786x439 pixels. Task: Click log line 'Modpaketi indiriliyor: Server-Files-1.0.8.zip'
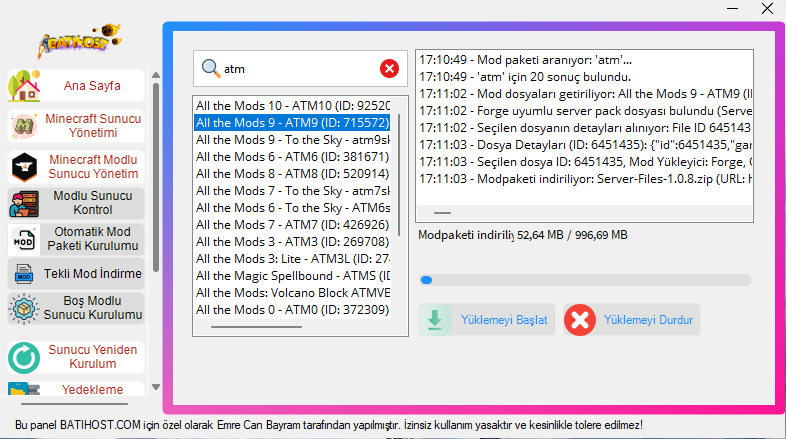[585, 179]
